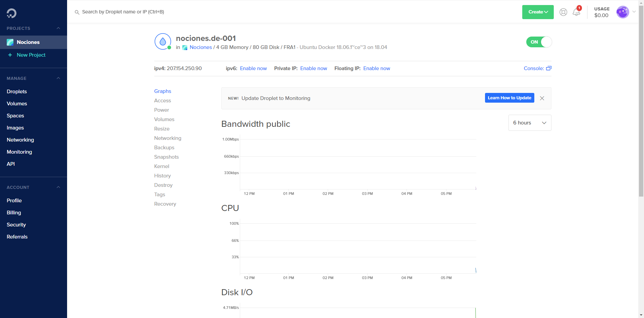Enable Floating IP via Enable now link

tap(377, 68)
